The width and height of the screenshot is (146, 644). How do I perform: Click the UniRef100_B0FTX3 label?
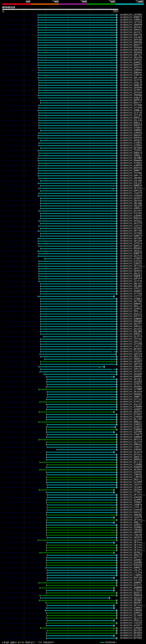click(131, 316)
